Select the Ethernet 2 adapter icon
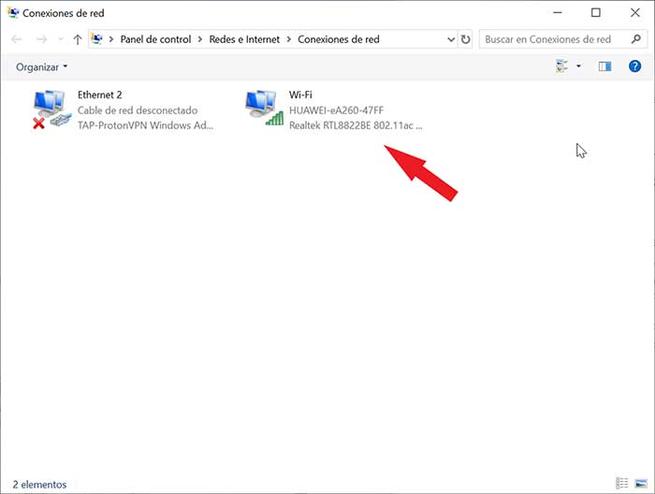 coord(52,109)
